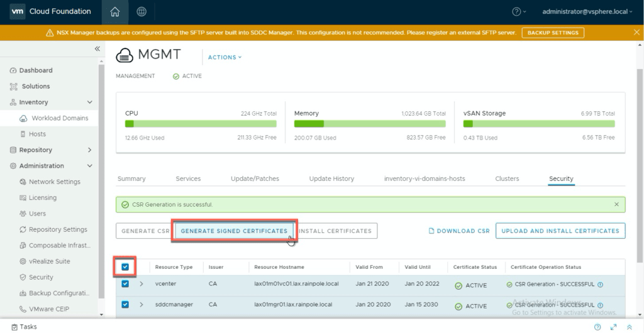Select Hosts in the Inventory sidebar
This screenshot has height=333, width=644.
tap(37, 134)
